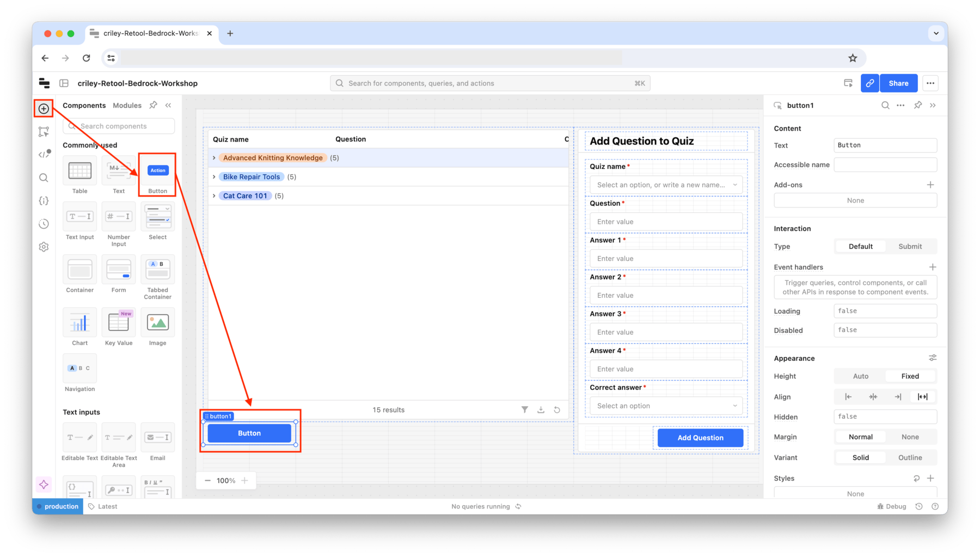980x557 pixels.
Task: Pin the button1 inspector panel
Action: [x=918, y=105]
